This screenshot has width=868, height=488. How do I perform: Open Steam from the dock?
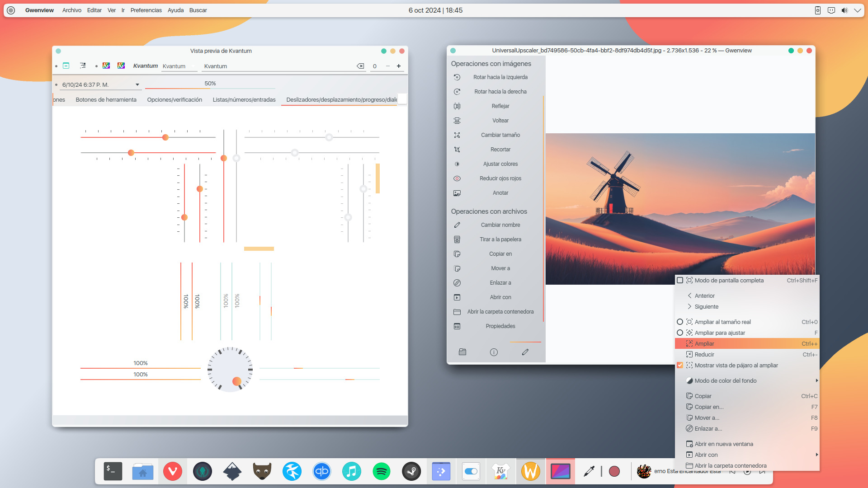(411, 471)
